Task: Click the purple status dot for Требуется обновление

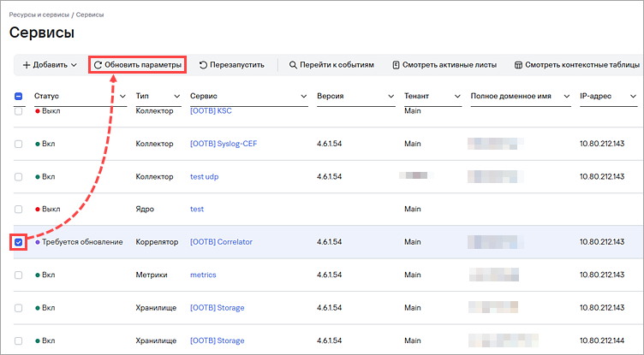Action: click(x=38, y=242)
